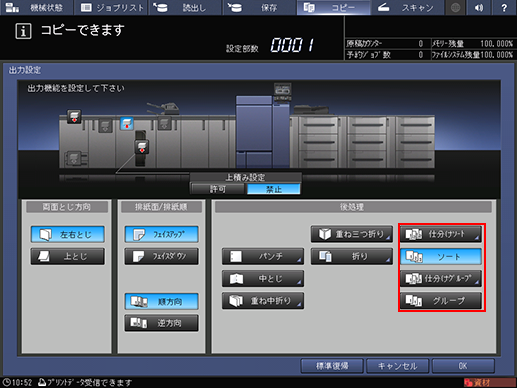Open the 機械状態 machine status tab
This screenshot has height=388, width=517.
pyautogui.click(x=36, y=7)
